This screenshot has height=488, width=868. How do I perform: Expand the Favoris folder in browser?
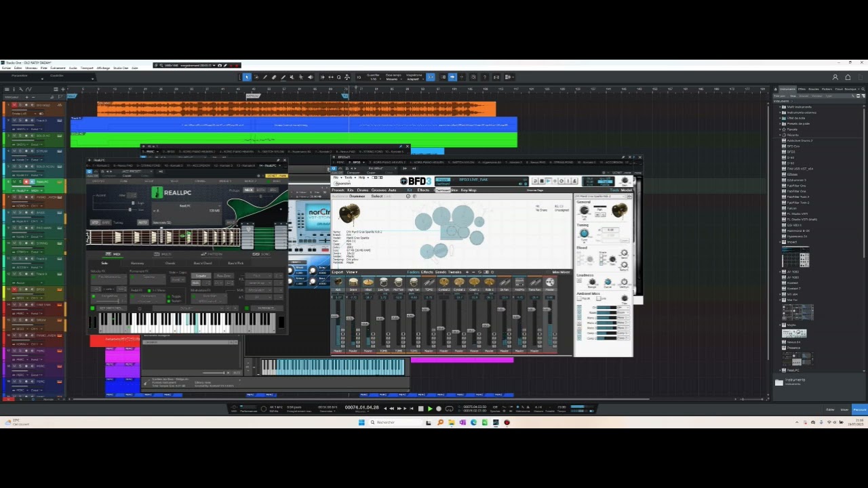coord(780,129)
